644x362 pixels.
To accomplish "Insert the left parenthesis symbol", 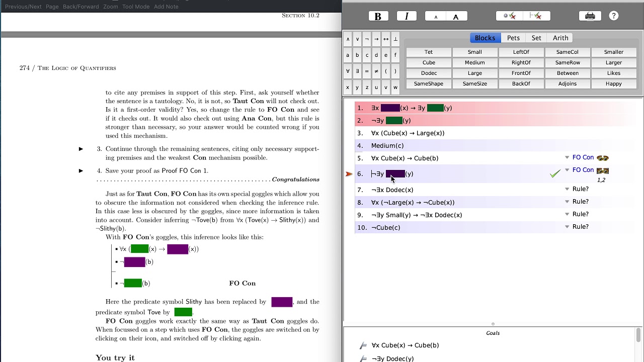I will click(x=386, y=71).
